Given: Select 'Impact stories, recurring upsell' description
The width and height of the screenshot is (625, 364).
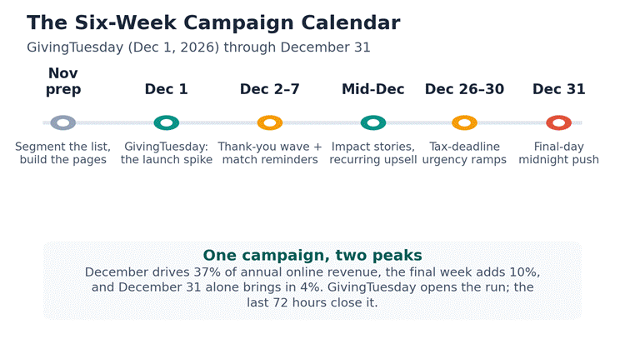Looking at the screenshot, I should pos(373,153).
